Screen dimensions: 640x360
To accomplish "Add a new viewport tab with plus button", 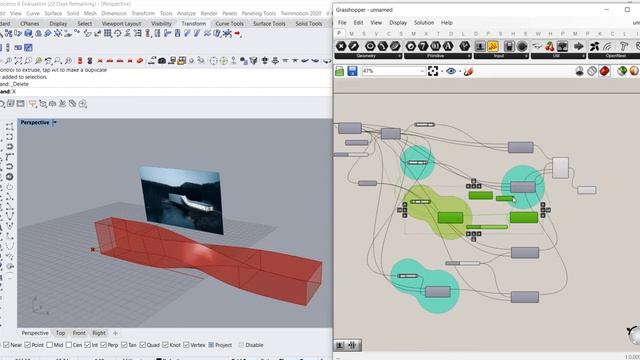I will [115, 333].
